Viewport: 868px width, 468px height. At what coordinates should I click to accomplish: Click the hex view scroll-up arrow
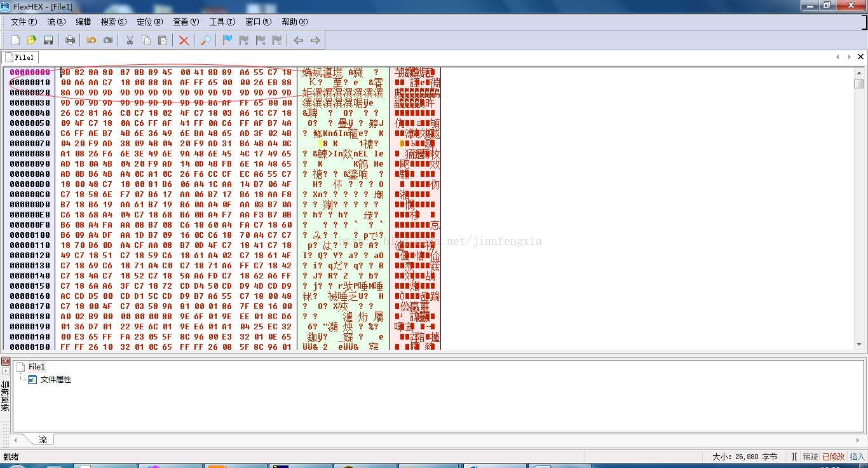point(859,72)
